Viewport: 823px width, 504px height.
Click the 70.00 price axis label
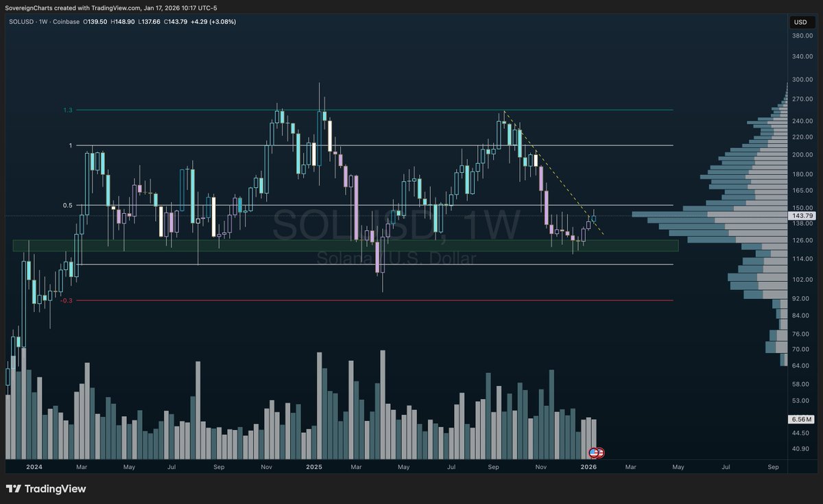pyautogui.click(x=802, y=349)
